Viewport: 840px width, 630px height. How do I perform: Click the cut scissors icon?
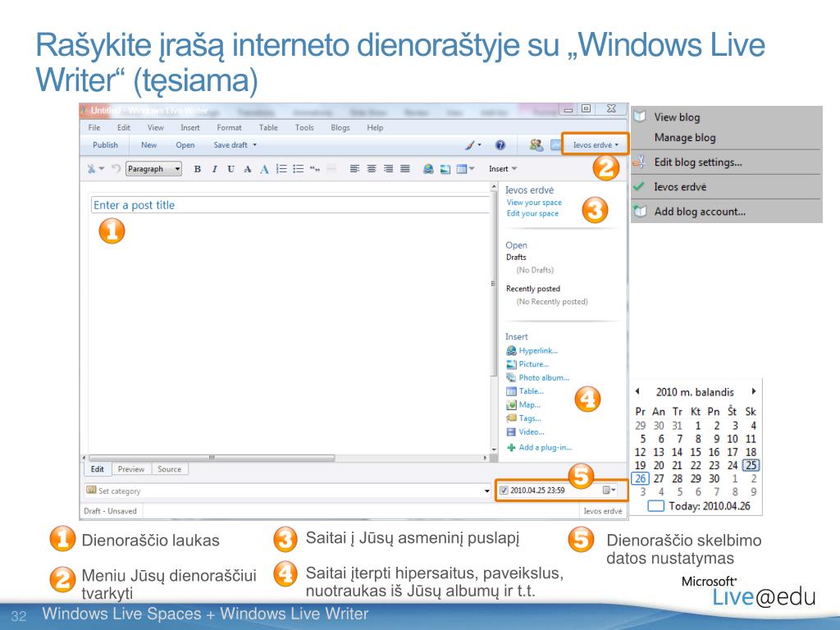tap(92, 169)
